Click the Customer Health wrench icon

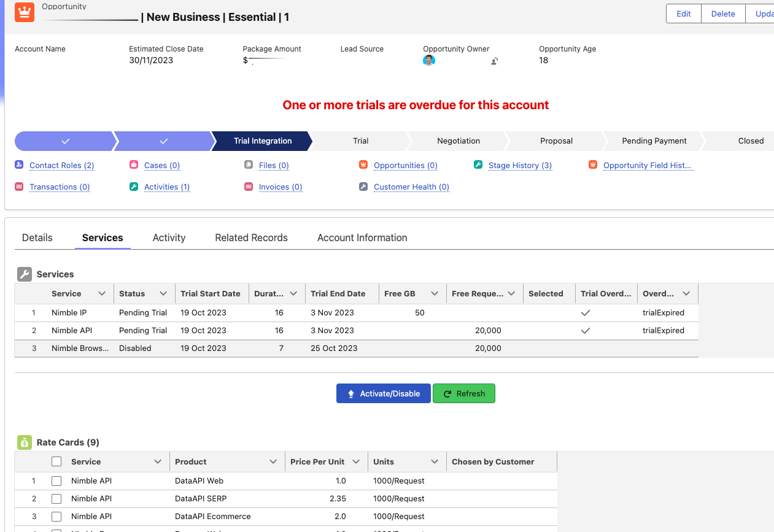coord(363,187)
